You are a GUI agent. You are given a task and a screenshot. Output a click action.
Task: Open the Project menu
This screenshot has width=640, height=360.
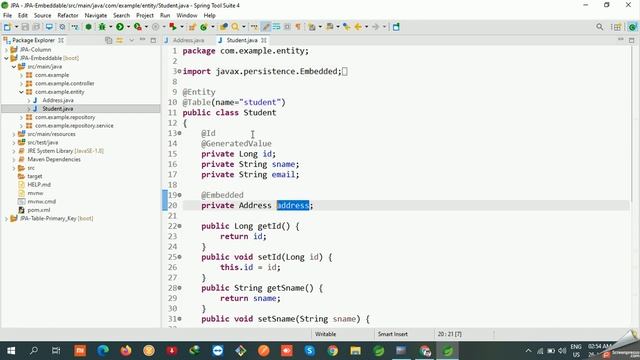(145, 15)
